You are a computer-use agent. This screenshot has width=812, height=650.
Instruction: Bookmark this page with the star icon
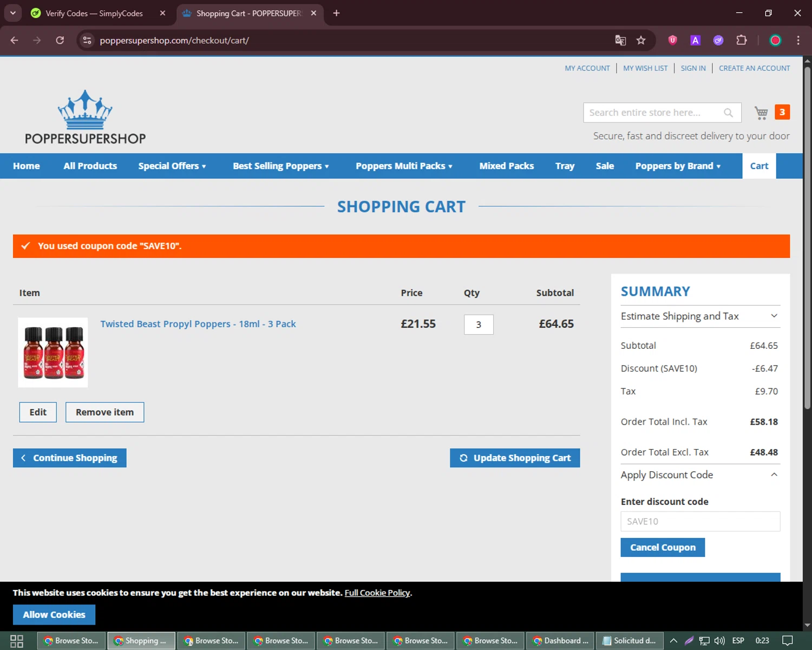point(641,40)
